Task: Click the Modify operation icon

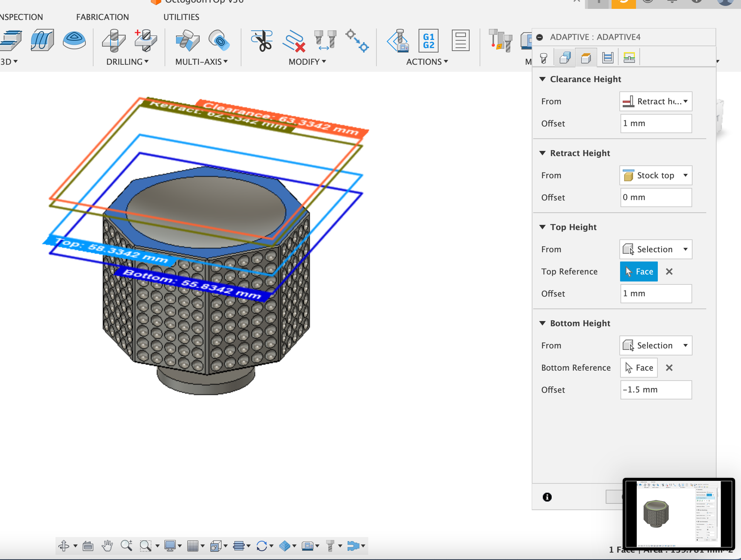Action: click(308, 62)
